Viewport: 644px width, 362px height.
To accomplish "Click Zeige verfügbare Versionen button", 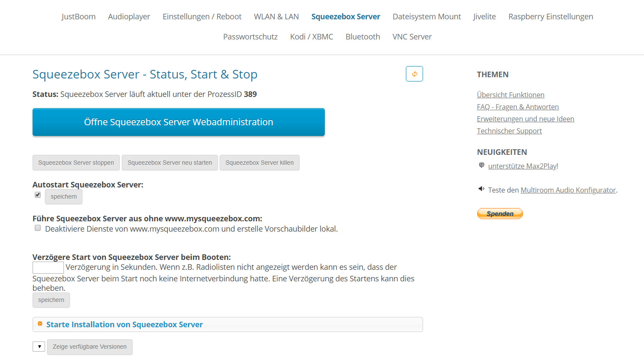I will [90, 347].
